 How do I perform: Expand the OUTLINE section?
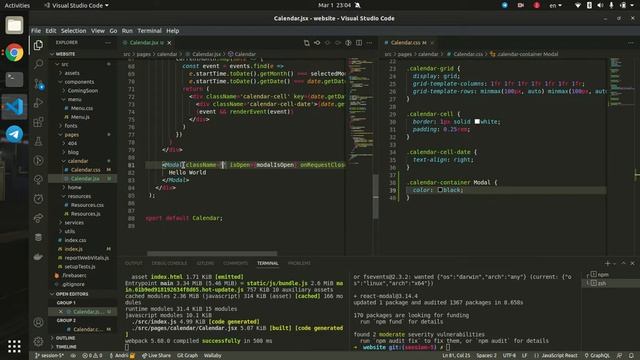point(83,338)
